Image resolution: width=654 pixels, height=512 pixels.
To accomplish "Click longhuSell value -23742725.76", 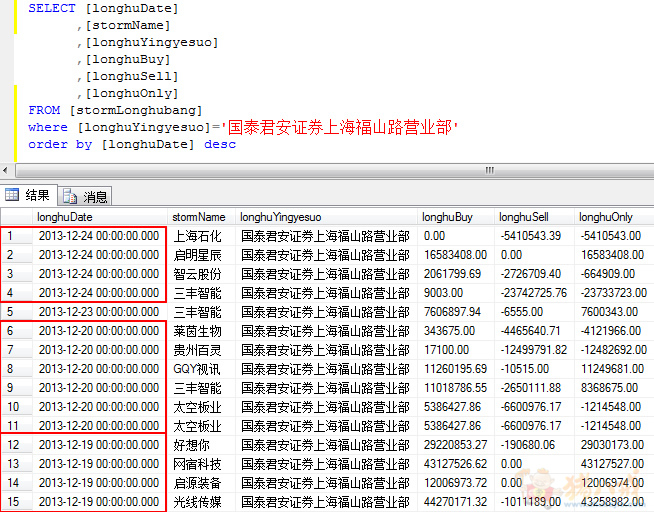I will [x=534, y=293].
